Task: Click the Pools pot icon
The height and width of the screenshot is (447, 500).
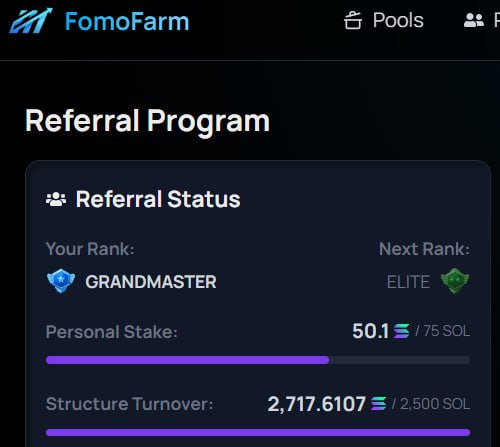Action: 353,20
